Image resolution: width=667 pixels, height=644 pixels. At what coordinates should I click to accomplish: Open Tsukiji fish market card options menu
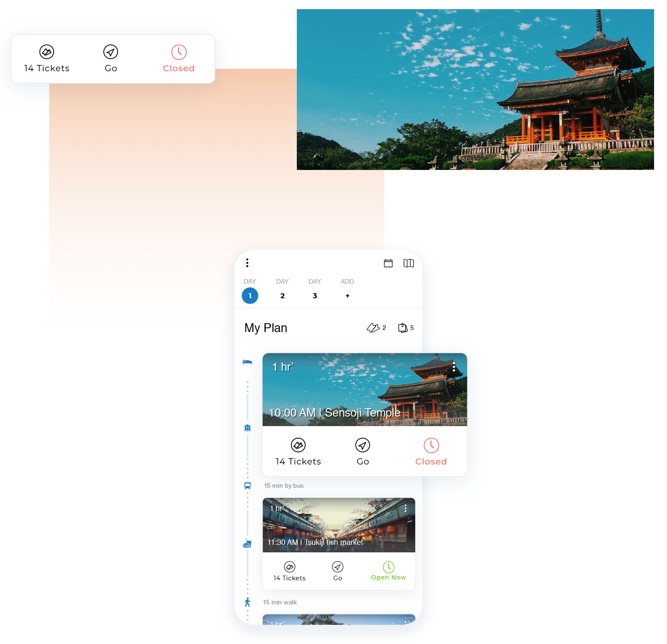[406, 509]
